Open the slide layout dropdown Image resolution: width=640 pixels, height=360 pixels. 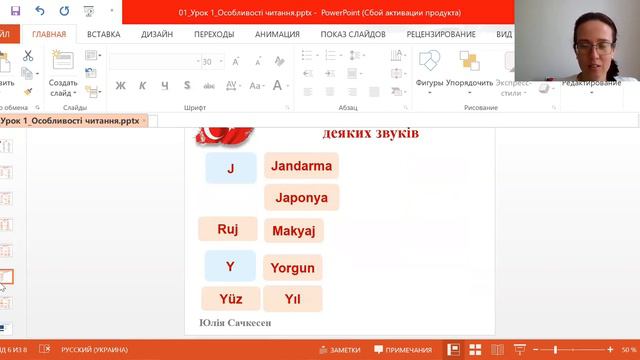(93, 55)
